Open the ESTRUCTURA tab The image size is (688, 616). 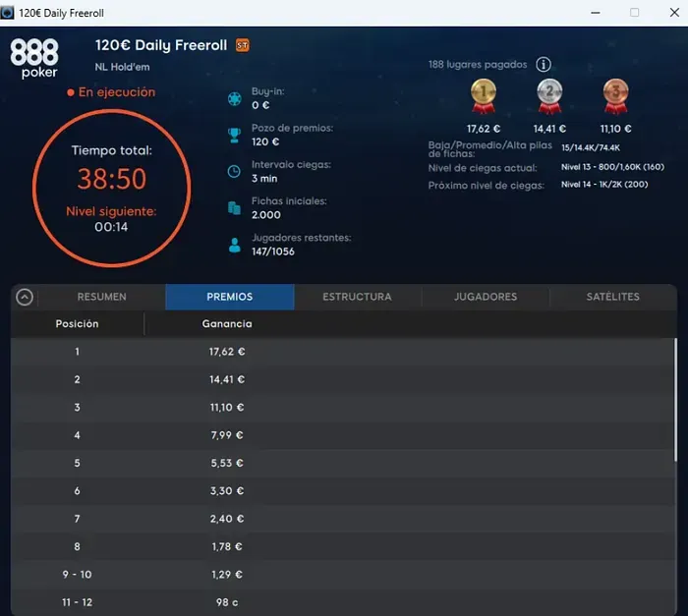click(x=357, y=297)
